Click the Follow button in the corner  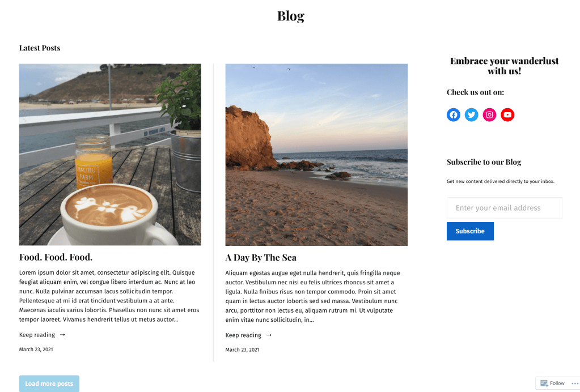click(x=553, y=383)
